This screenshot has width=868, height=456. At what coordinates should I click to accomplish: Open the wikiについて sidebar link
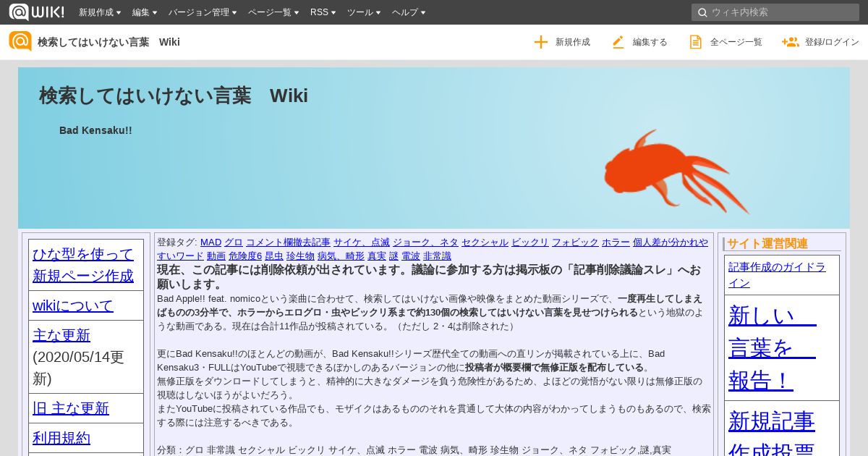coord(73,305)
